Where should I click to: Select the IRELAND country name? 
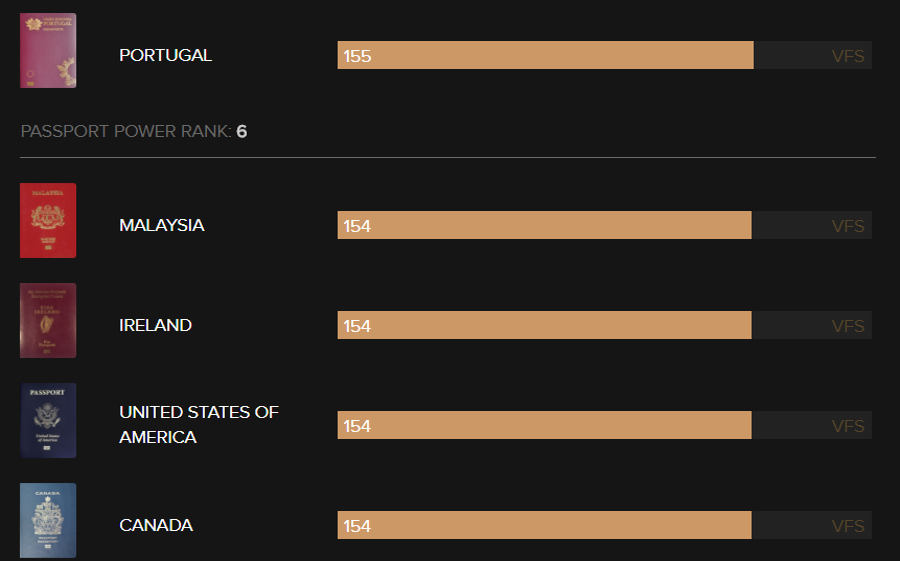pos(156,325)
